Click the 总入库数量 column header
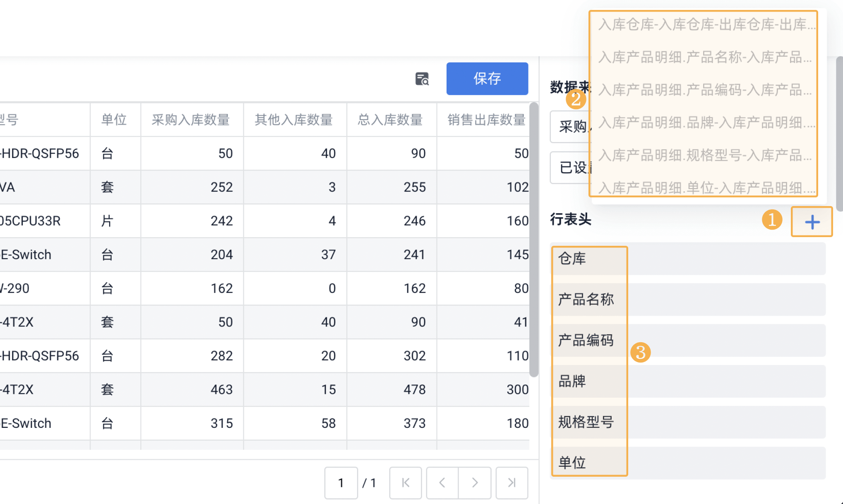This screenshot has width=843, height=504. pyautogui.click(x=391, y=120)
